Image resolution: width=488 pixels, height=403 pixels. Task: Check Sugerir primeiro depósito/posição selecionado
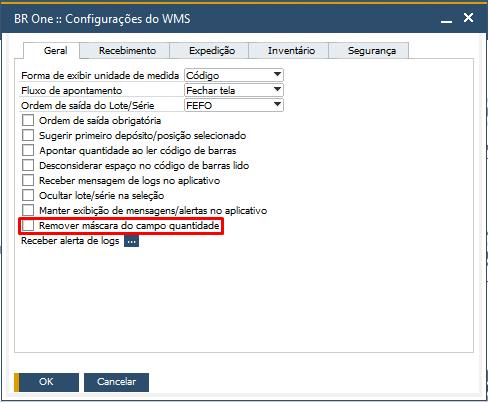(28, 135)
